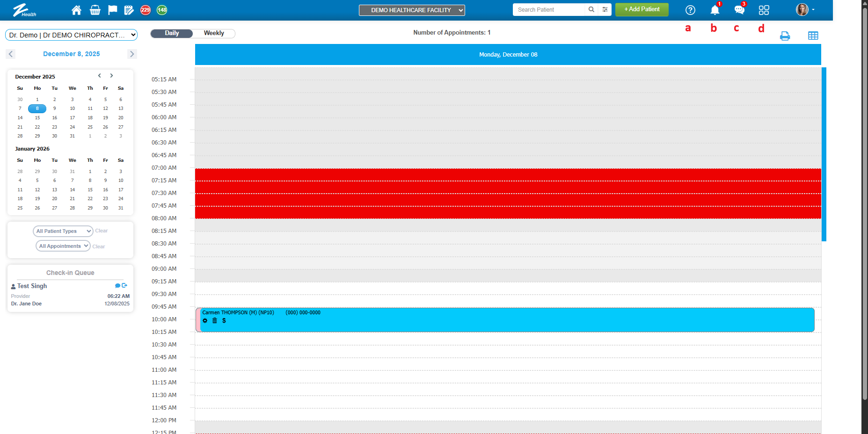This screenshot has height=434, width=868.
Task: Click the shopping basket icon
Action: 95,10
